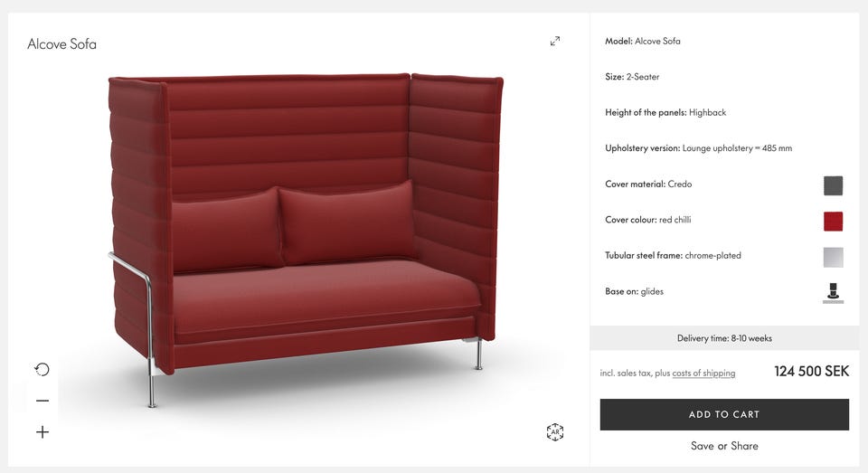Open the Base on: glides row
Screen dimensions: 868x473
tap(724, 291)
